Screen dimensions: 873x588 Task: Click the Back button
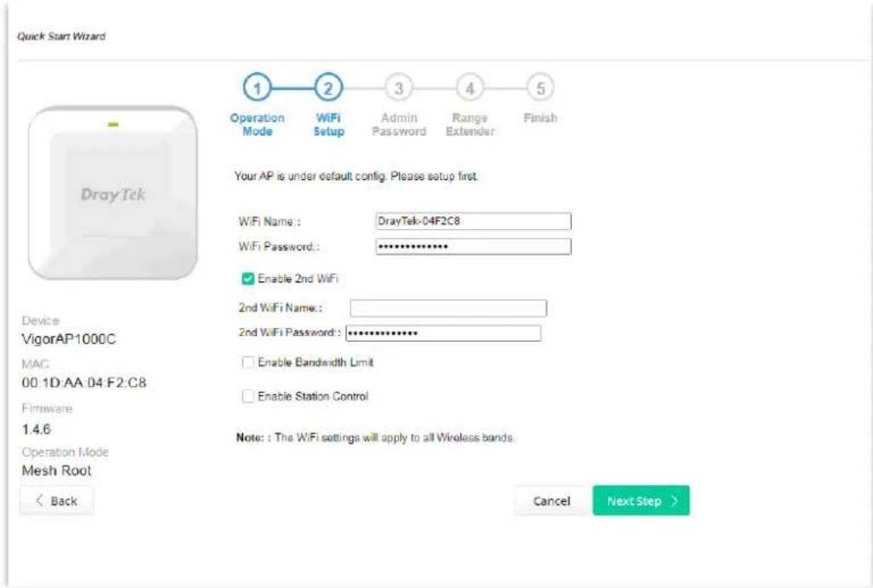pyautogui.click(x=57, y=501)
